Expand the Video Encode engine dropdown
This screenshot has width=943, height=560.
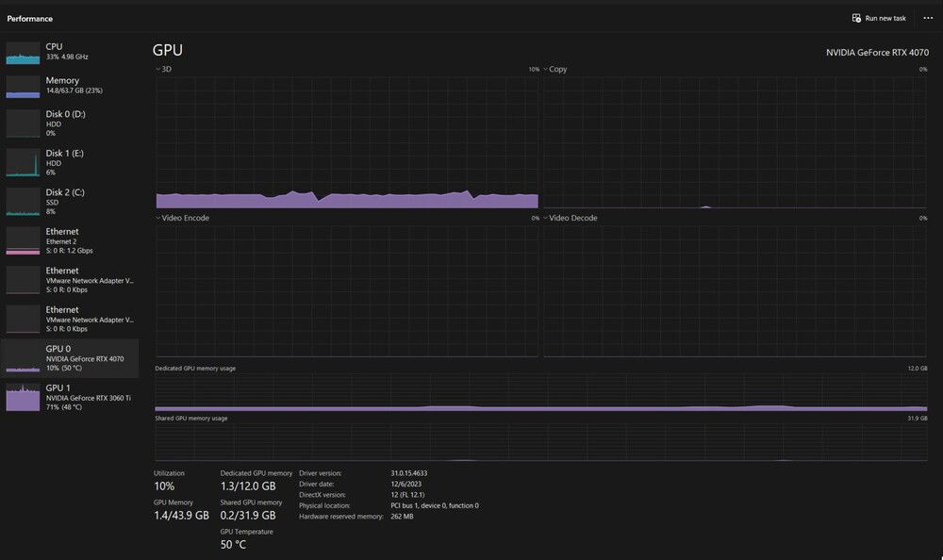157,219
